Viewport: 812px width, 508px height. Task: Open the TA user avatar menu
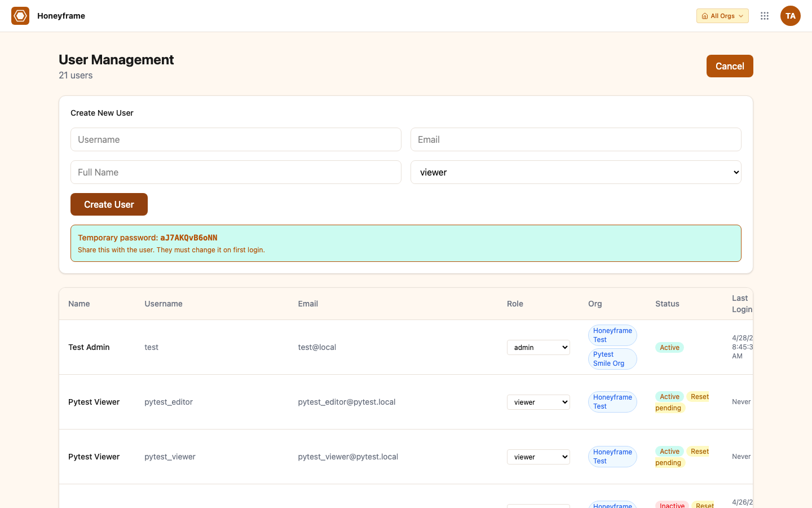pos(791,16)
